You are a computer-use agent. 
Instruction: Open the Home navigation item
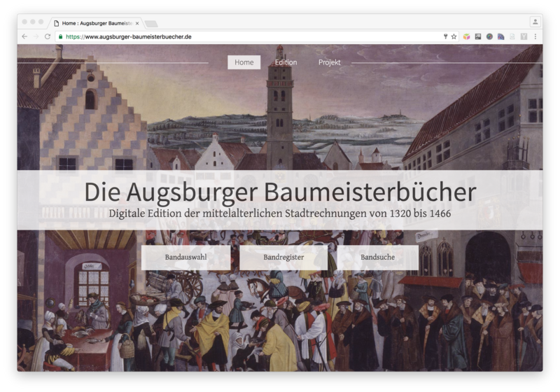coord(244,62)
